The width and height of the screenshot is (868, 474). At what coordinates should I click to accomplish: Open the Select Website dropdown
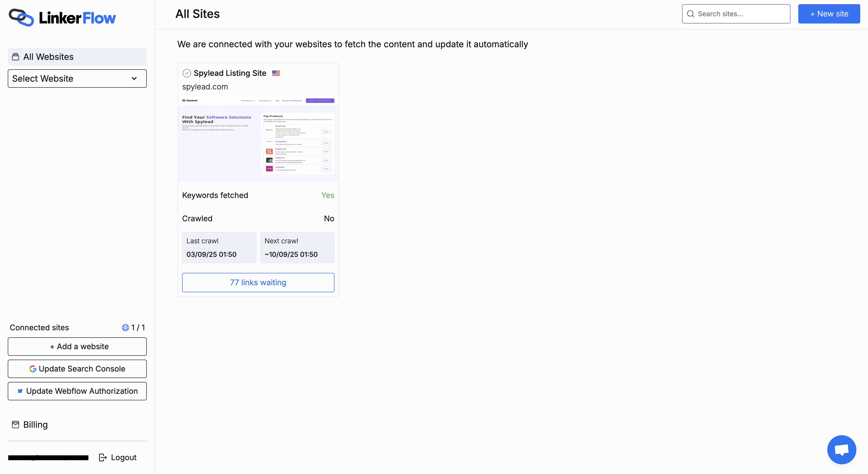pos(77,79)
